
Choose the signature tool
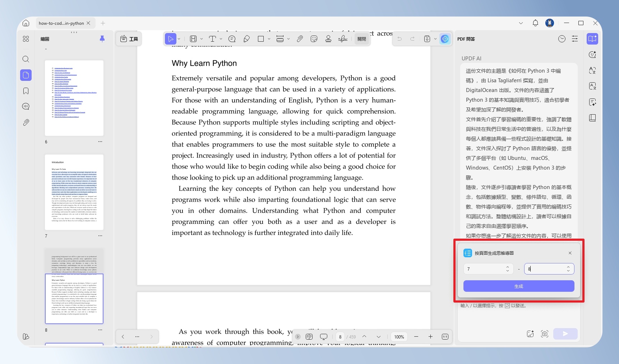pyautogui.click(x=343, y=39)
